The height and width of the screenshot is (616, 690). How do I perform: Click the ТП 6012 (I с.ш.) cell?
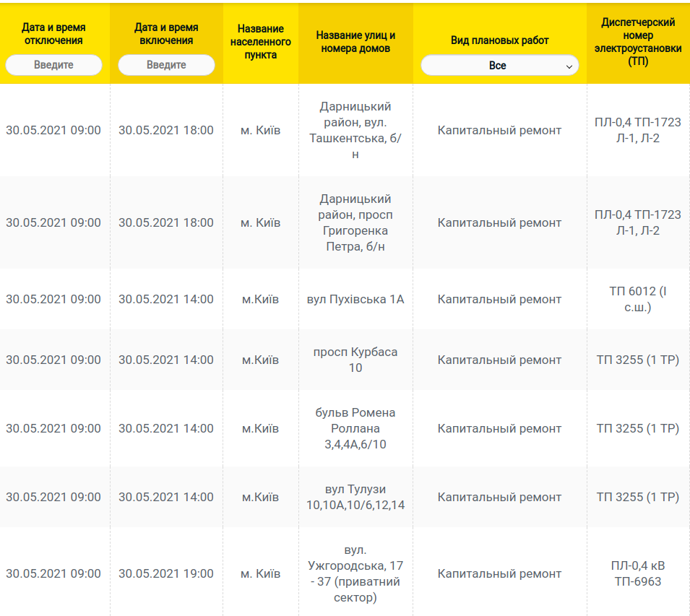[638, 299]
